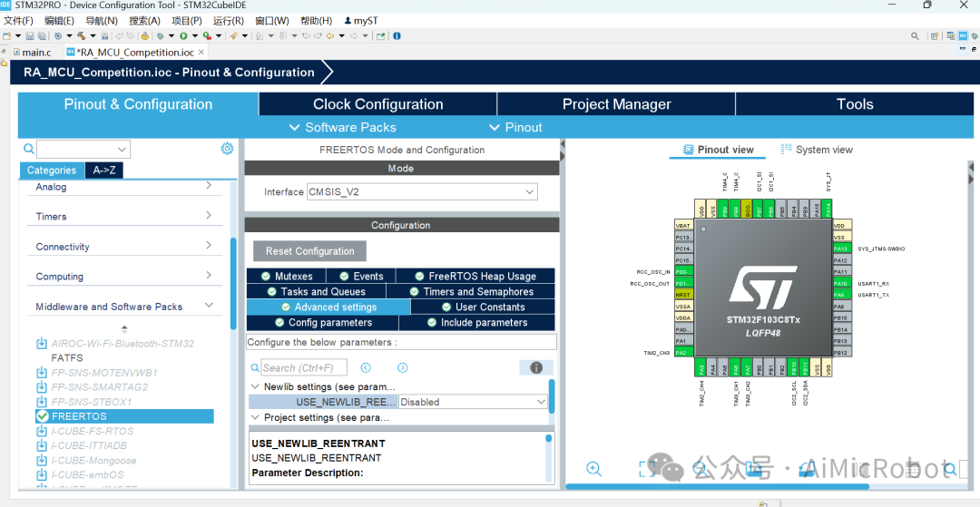Close the RA_MCU_Competition.ioc editor tab
The width and height of the screenshot is (980, 507).
[x=201, y=52]
